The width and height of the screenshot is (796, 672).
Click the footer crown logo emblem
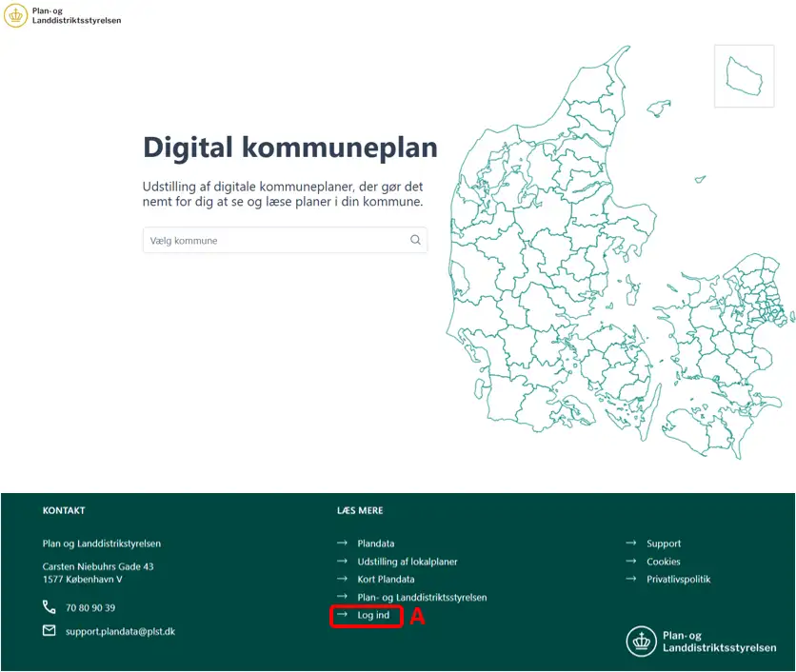642,642
